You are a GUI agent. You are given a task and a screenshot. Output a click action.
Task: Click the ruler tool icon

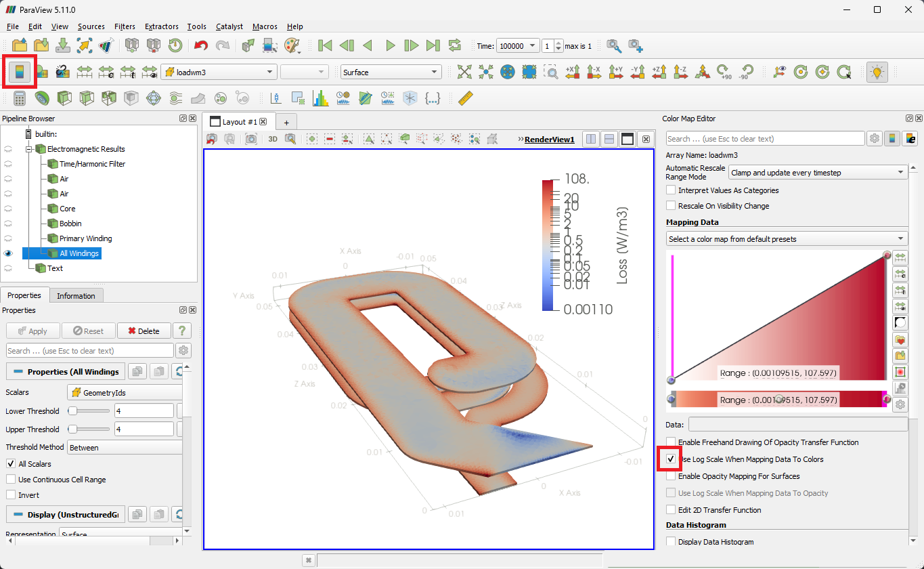tap(464, 98)
